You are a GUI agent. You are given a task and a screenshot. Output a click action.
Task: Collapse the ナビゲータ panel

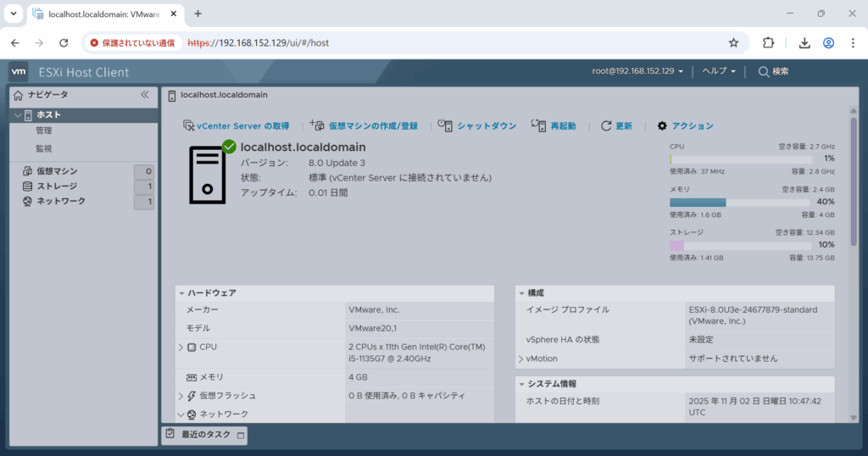[x=145, y=95]
